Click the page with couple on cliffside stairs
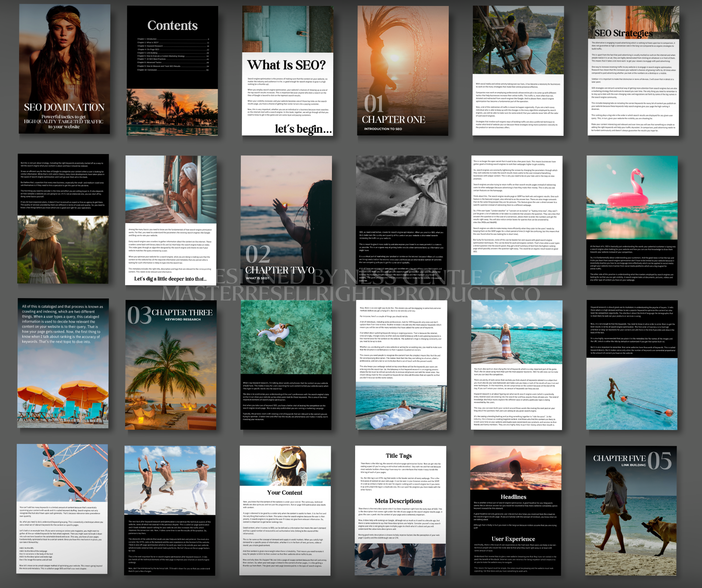This screenshot has height=588, width=702. click(x=518, y=71)
